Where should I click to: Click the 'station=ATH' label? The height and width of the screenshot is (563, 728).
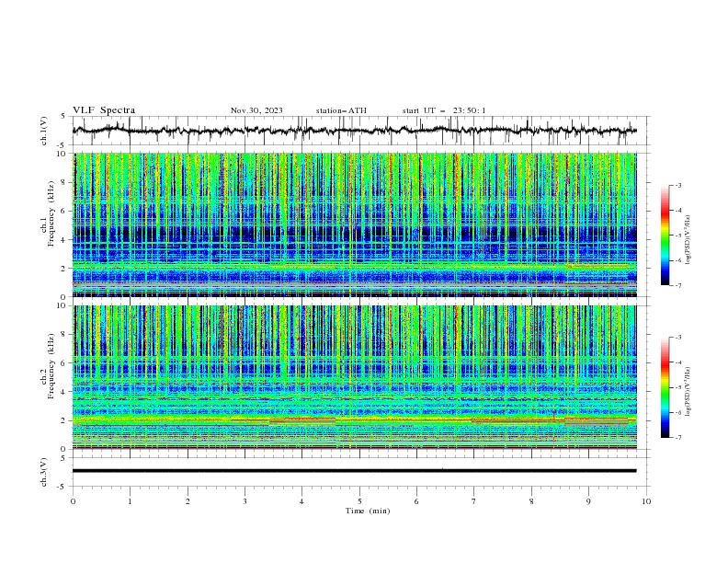(x=341, y=110)
